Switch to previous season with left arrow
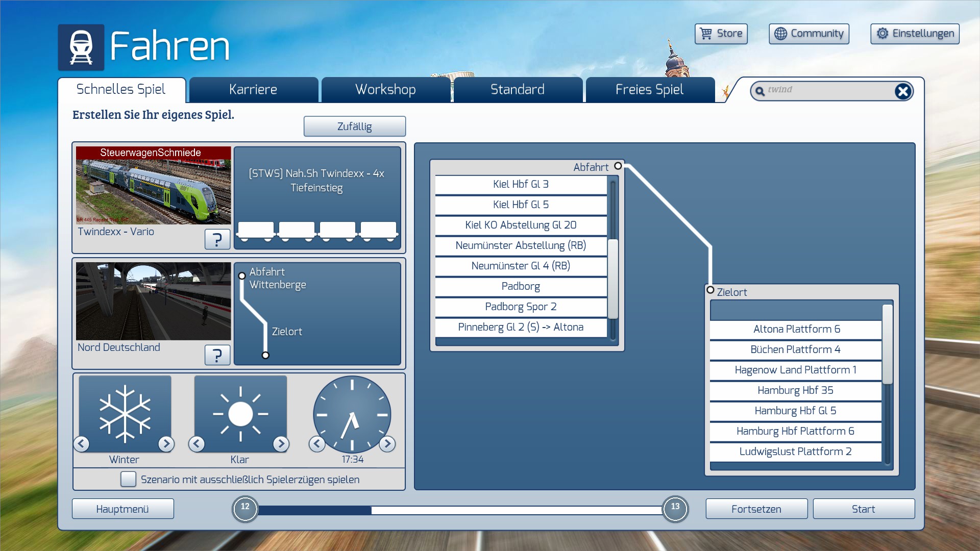980x551 pixels. coord(82,444)
